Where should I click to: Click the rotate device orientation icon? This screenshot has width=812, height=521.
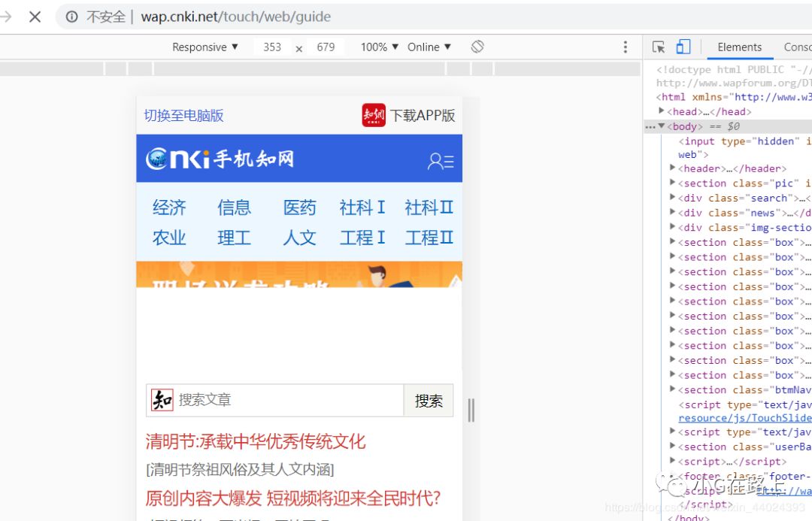pyautogui.click(x=477, y=47)
